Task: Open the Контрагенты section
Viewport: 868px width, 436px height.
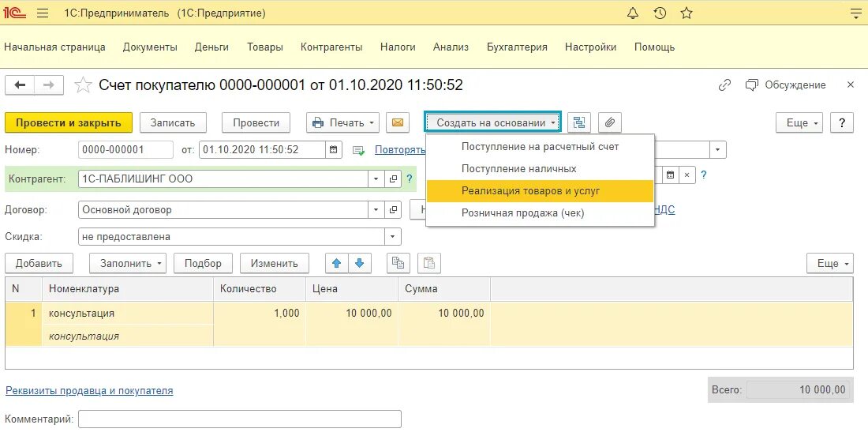Action: (331, 47)
